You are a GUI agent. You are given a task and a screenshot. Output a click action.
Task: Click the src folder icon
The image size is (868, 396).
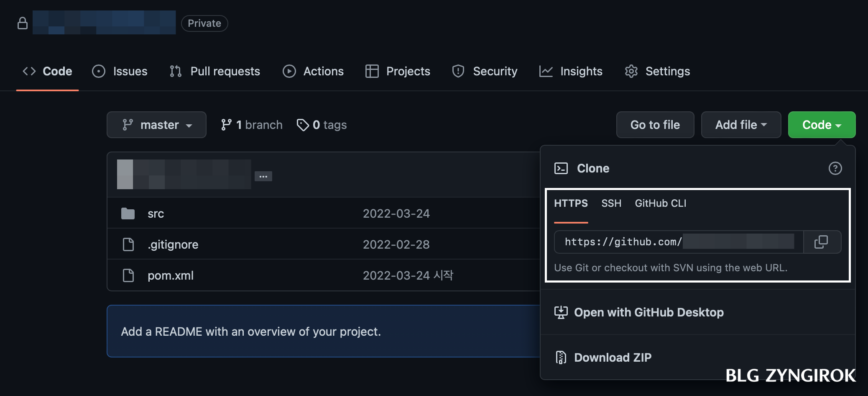(128, 213)
